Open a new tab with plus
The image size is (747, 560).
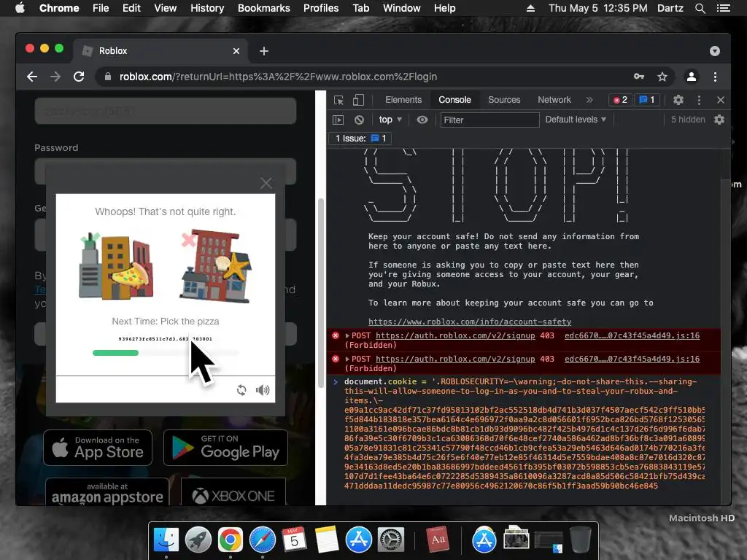[x=264, y=51]
